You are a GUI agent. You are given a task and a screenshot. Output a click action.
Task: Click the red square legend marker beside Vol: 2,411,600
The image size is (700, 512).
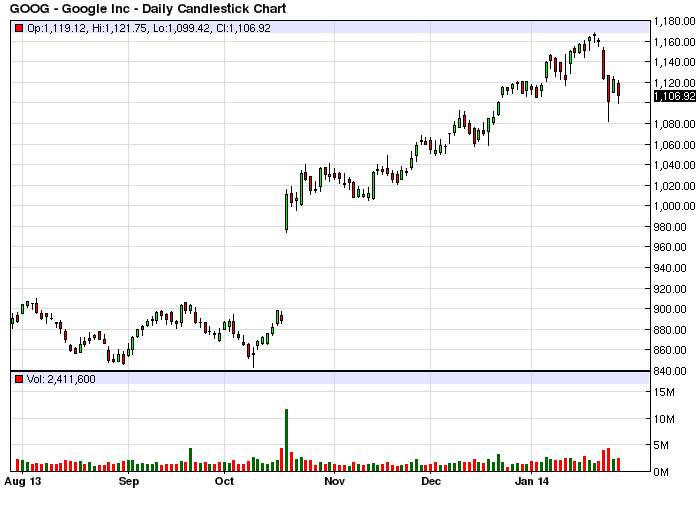coord(19,379)
